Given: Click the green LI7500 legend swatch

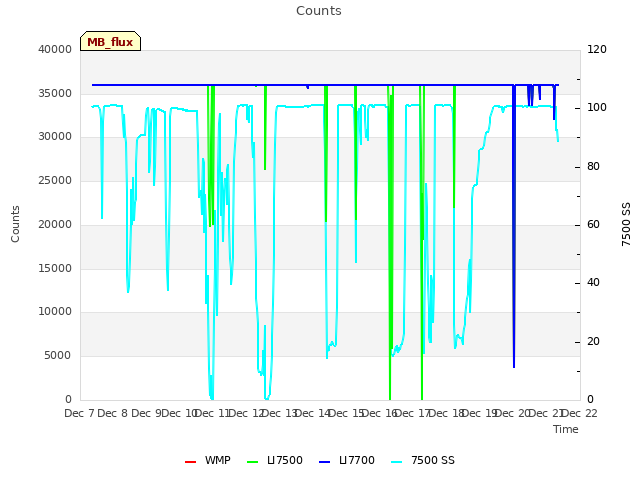Looking at the screenshot, I should pyautogui.click(x=253, y=462).
